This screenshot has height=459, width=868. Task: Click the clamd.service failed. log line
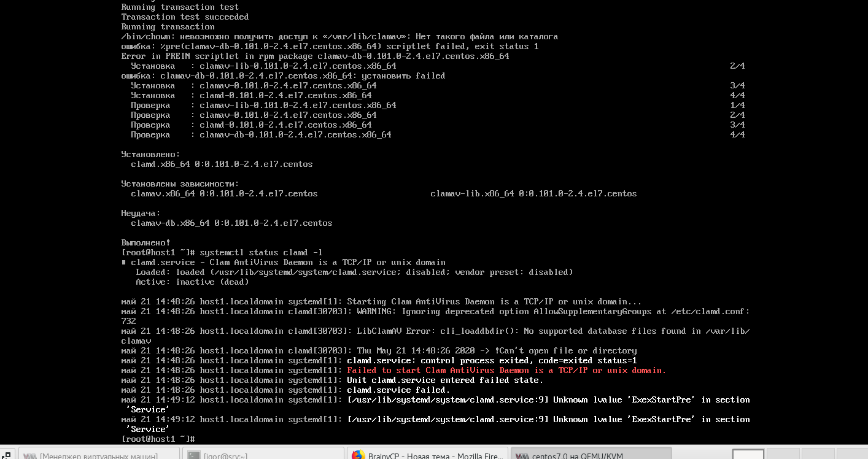(398, 390)
